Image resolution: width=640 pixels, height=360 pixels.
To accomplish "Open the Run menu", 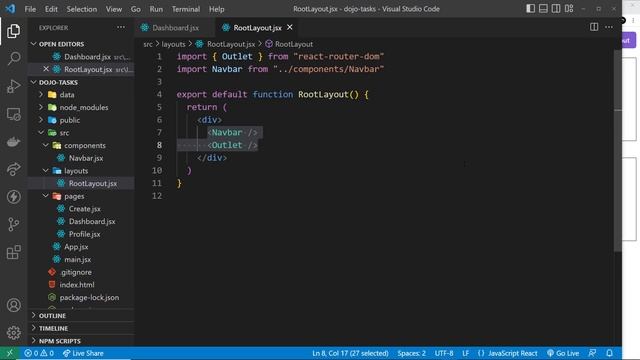I will pos(156,9).
